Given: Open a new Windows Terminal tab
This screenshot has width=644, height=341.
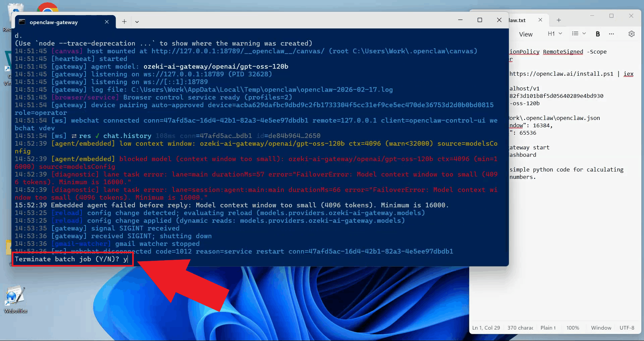Looking at the screenshot, I should 124,21.
